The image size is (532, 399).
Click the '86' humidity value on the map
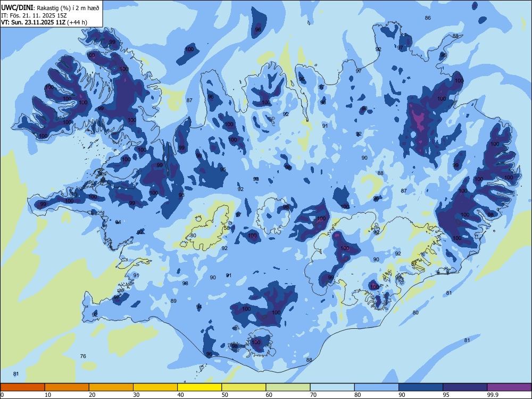(428, 18)
